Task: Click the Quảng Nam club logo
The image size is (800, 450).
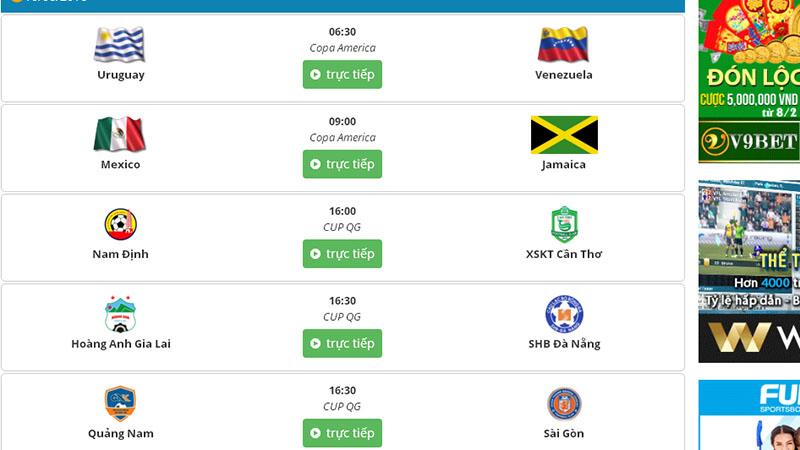Action: click(120, 403)
